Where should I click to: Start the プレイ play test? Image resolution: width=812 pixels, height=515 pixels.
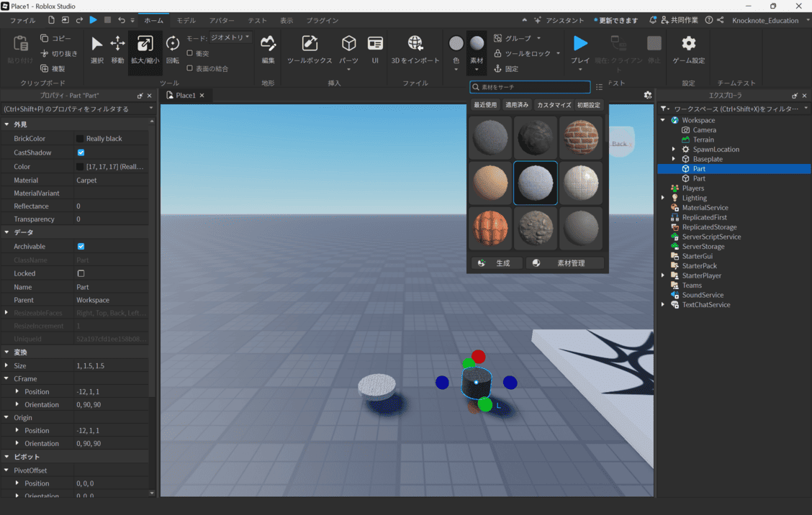[x=580, y=52]
